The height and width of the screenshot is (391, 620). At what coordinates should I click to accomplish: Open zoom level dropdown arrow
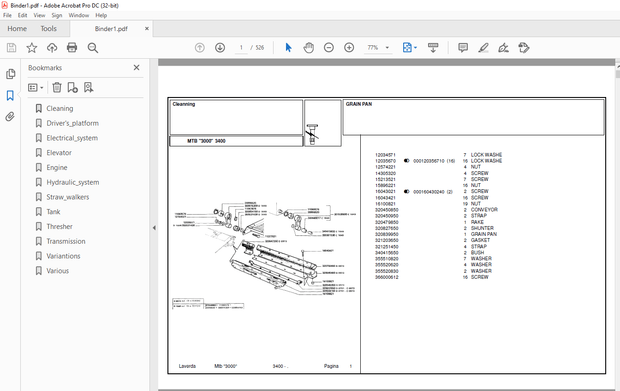pos(387,48)
